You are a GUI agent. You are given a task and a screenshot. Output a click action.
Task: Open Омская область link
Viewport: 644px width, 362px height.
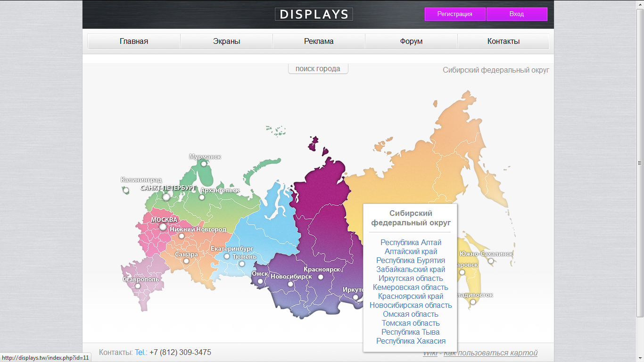point(411,314)
